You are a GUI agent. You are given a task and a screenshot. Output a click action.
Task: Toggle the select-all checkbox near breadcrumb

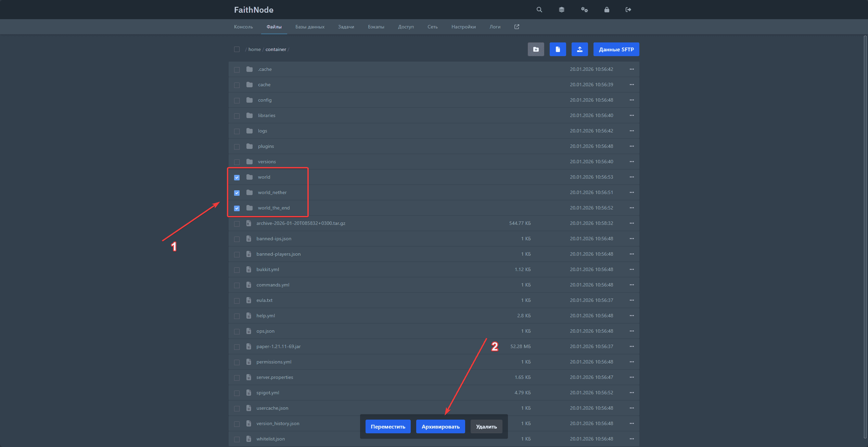pyautogui.click(x=237, y=49)
